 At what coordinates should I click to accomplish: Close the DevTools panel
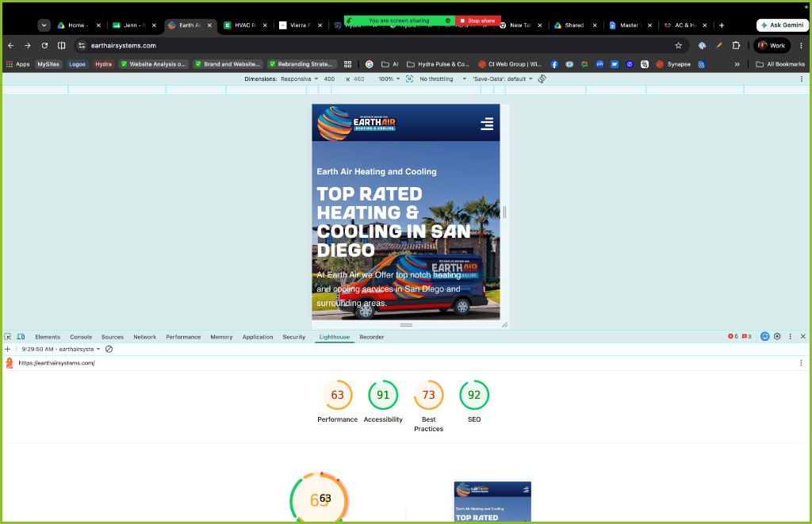[802, 337]
